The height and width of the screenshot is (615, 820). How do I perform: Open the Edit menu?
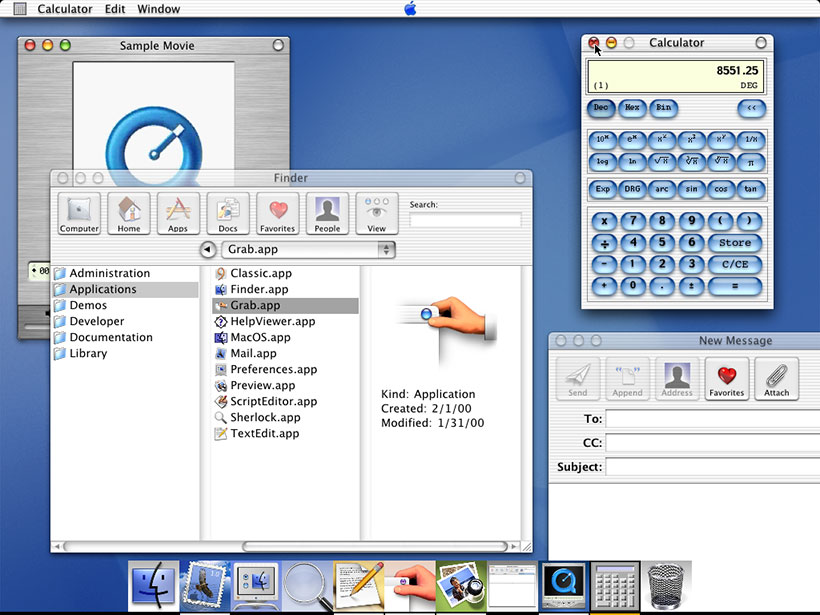115,8
